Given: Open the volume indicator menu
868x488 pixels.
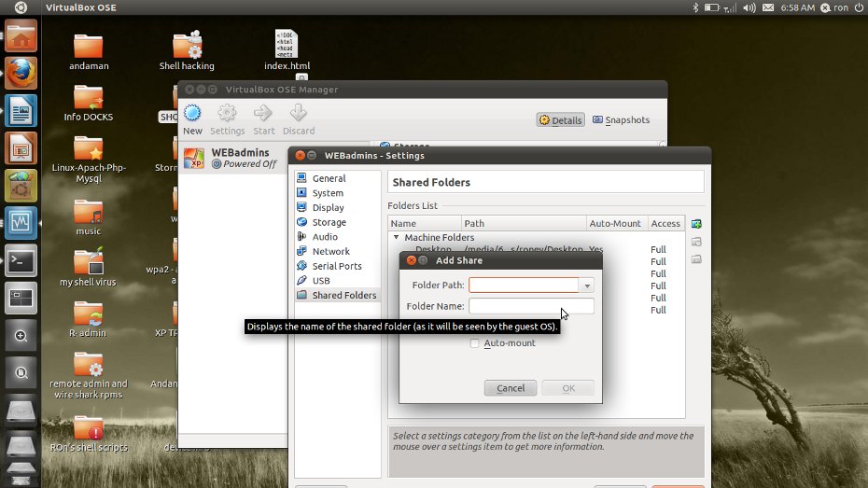Looking at the screenshot, I should point(749,7).
